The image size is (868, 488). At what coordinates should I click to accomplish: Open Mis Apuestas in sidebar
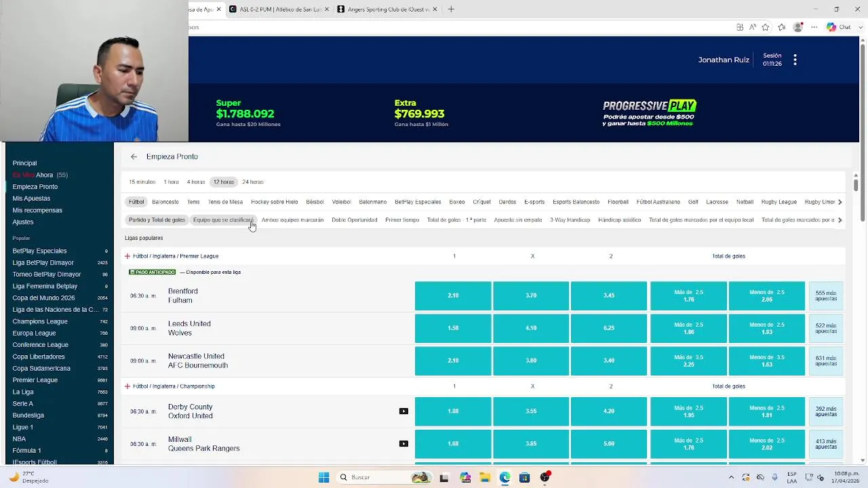click(31, 199)
